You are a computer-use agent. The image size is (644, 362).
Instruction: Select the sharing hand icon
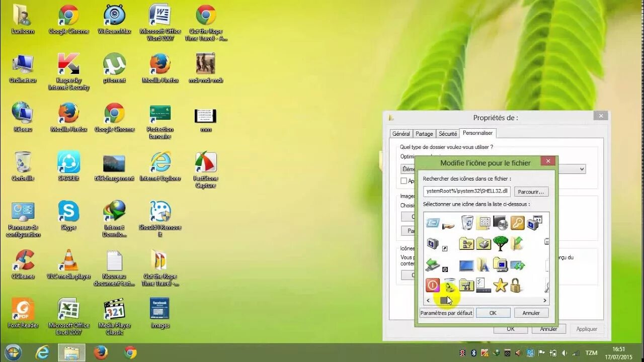[448, 226]
